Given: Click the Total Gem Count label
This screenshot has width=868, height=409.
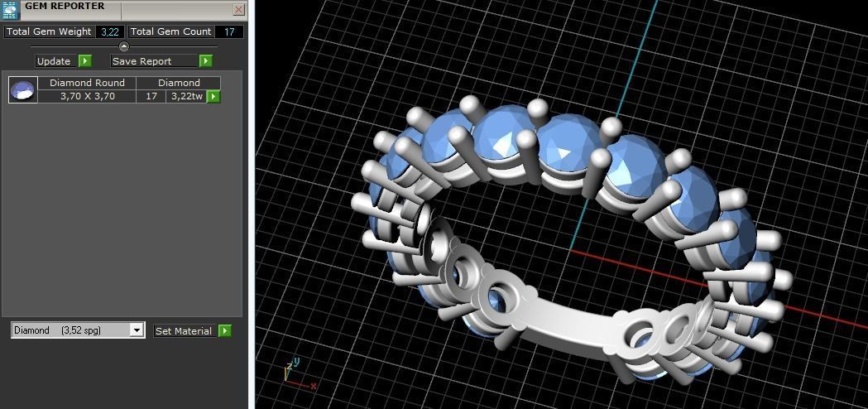Looking at the screenshot, I should [x=170, y=31].
